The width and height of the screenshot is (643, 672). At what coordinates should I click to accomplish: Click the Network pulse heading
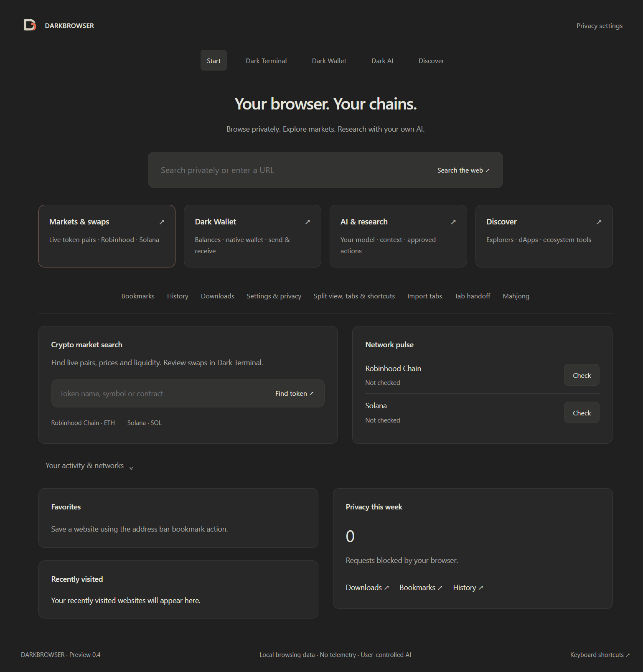point(389,345)
